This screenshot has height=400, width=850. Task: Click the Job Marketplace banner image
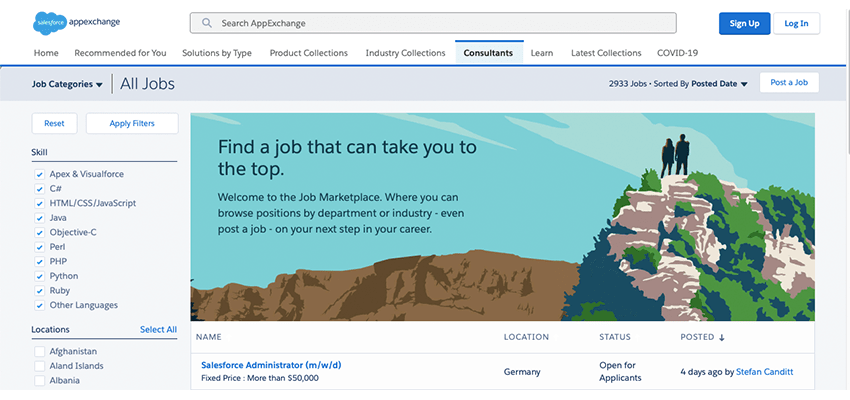click(x=503, y=217)
